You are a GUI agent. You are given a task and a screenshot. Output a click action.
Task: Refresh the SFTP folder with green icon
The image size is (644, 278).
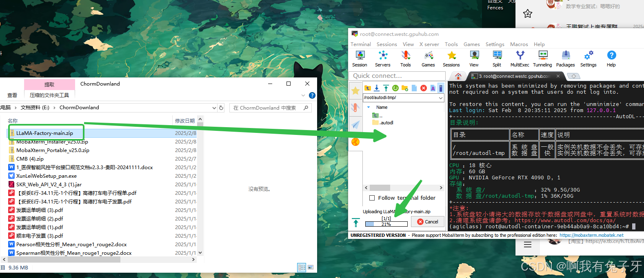(x=395, y=88)
